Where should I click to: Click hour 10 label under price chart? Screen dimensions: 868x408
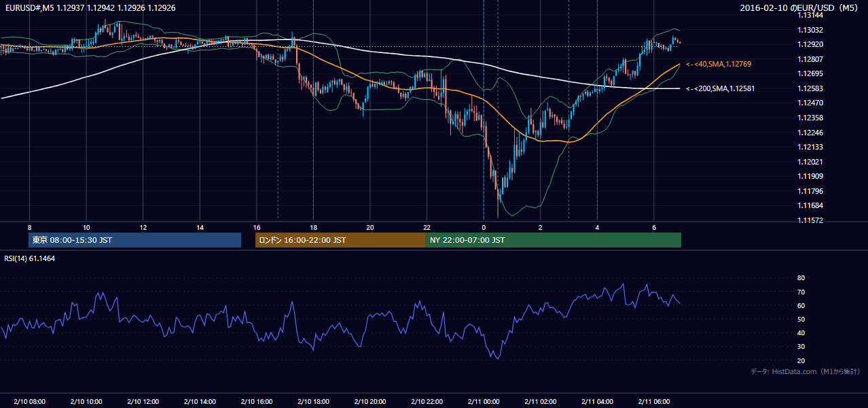tap(86, 227)
